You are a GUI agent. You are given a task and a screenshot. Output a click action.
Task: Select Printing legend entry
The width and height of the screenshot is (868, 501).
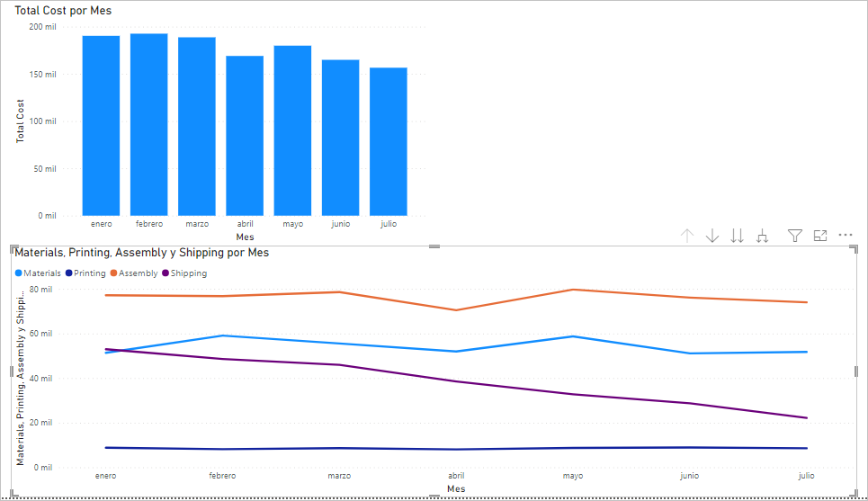[85, 273]
